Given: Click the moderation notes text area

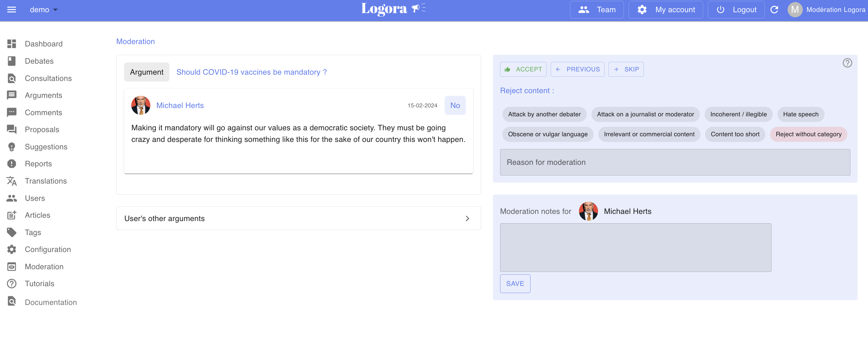Looking at the screenshot, I should coord(636,248).
